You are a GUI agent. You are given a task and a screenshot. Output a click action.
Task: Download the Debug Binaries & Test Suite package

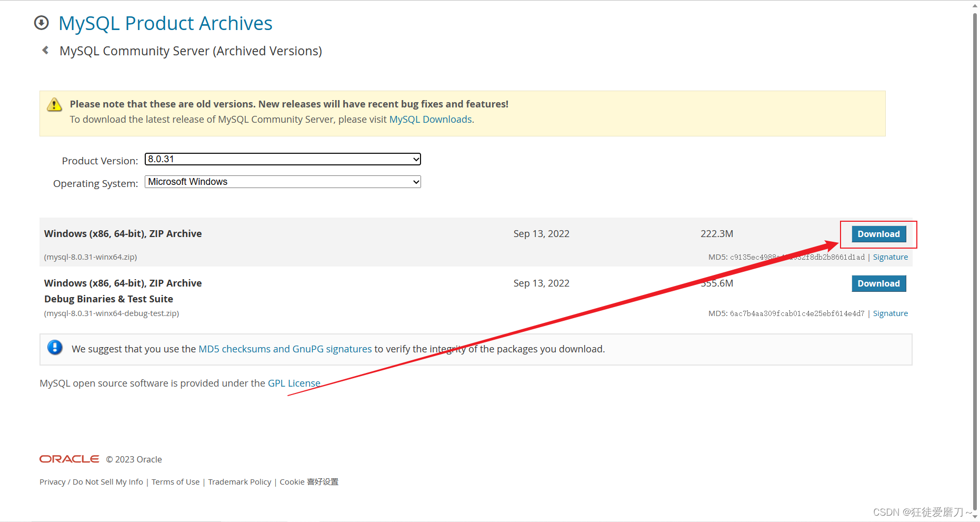pyautogui.click(x=878, y=283)
